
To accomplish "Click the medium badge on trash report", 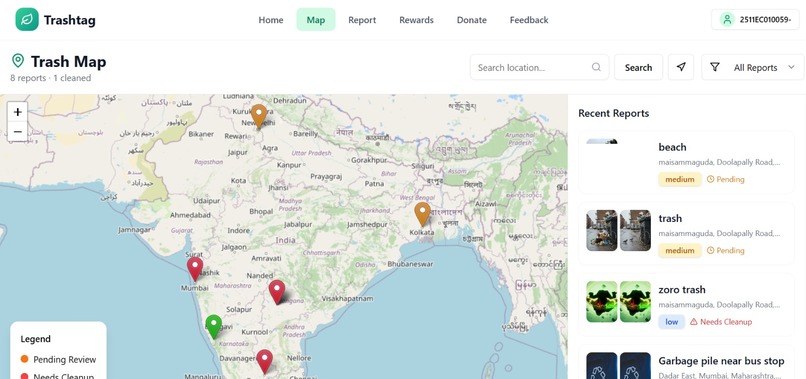I will [x=680, y=250].
